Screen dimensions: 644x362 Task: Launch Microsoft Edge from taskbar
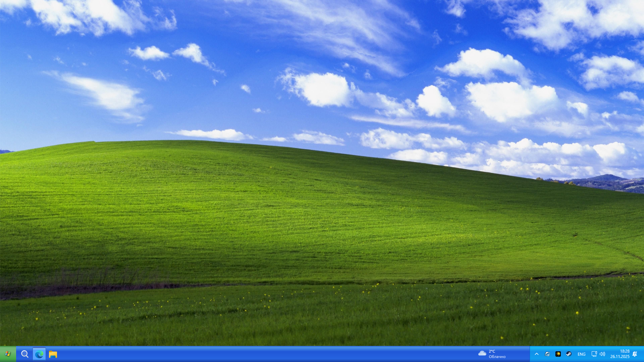[x=39, y=354]
